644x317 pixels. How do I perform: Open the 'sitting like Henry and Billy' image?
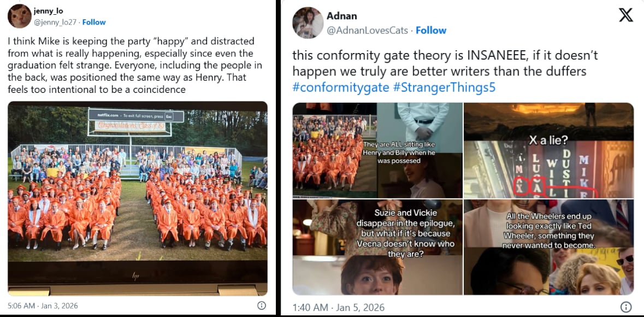[x=377, y=150]
